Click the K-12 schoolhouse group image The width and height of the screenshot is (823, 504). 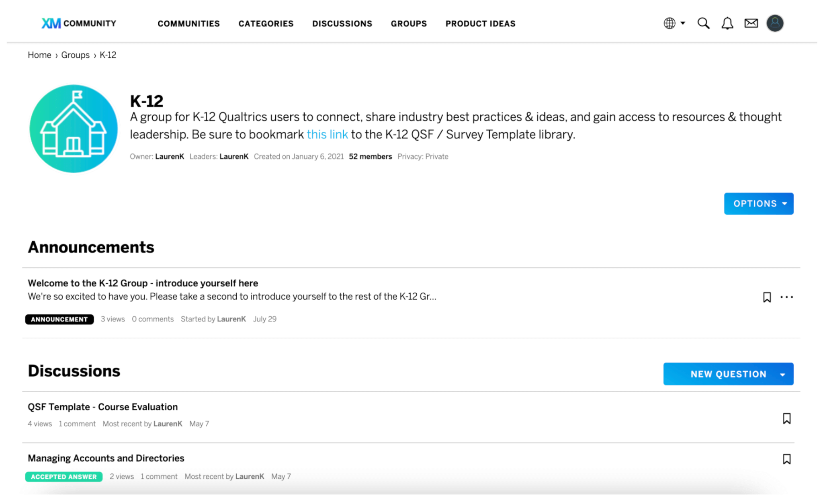(x=74, y=129)
